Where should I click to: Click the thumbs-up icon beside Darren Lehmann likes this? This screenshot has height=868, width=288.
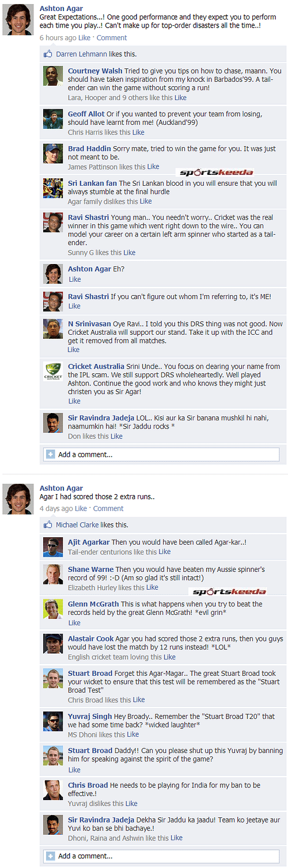point(49,54)
